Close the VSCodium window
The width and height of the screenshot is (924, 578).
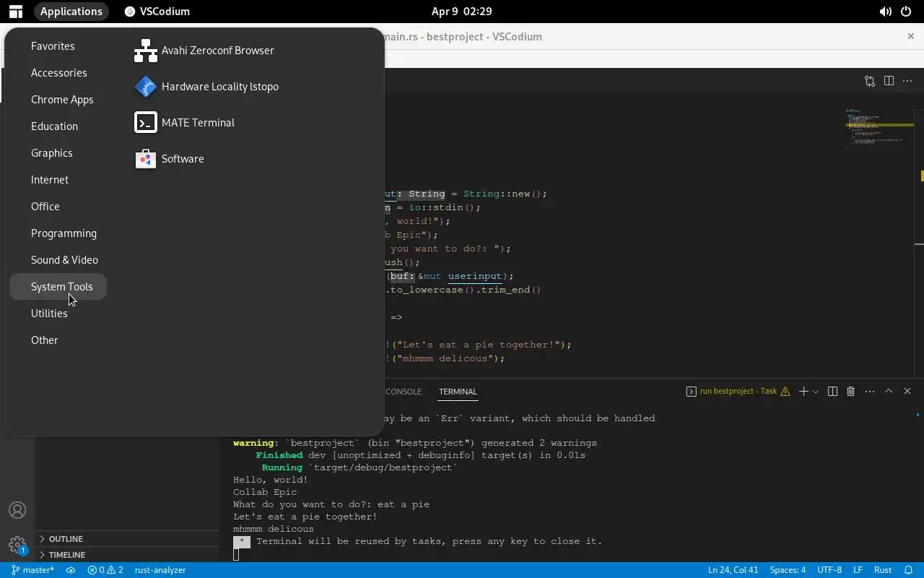[910, 36]
